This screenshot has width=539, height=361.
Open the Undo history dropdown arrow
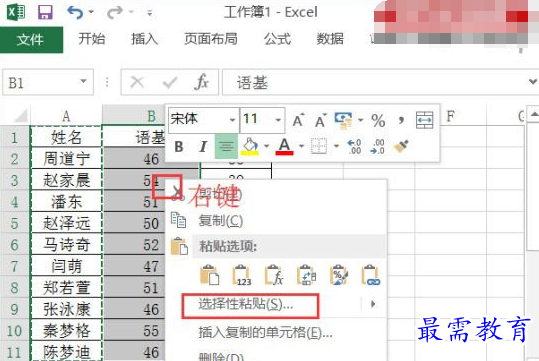[91, 12]
